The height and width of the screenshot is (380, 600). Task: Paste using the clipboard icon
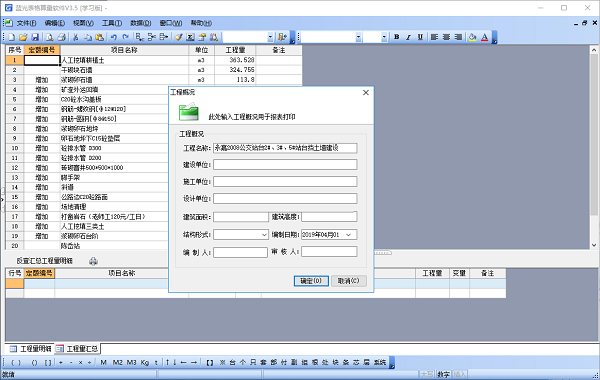(99, 37)
